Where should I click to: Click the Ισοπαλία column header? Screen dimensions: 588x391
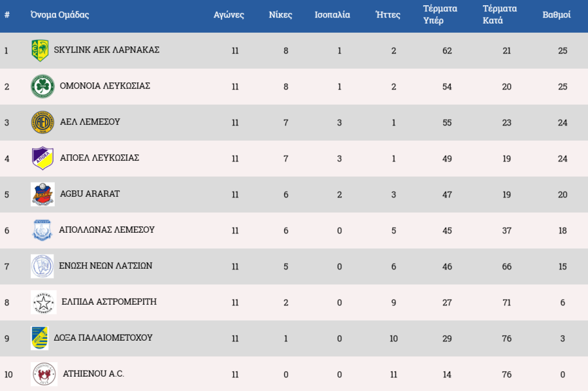[x=332, y=14]
